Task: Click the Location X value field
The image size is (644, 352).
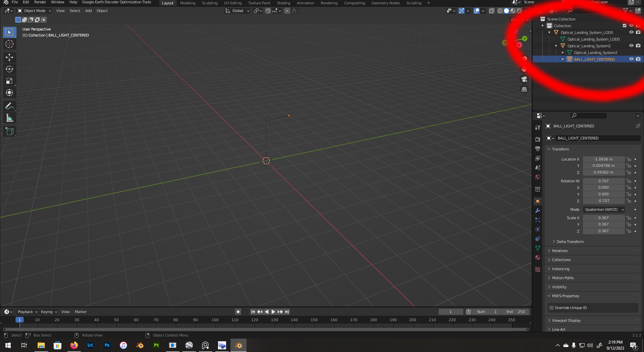Action: coord(604,159)
